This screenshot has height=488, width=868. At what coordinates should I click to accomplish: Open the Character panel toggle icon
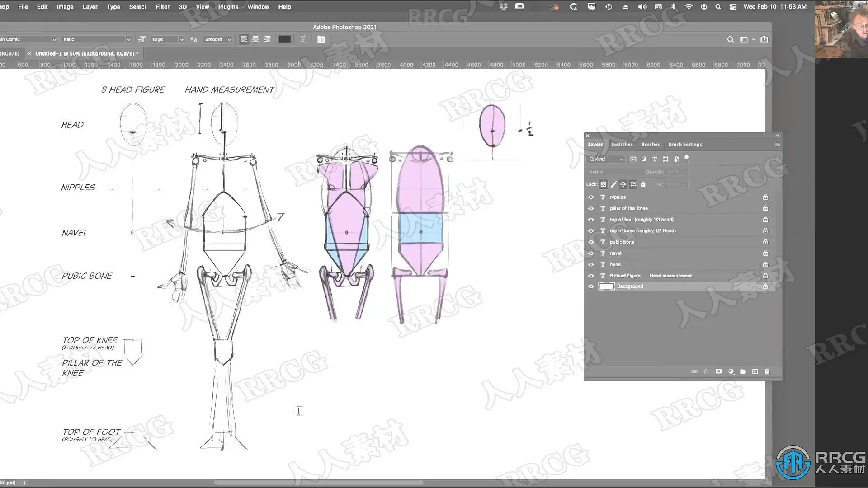click(x=321, y=40)
